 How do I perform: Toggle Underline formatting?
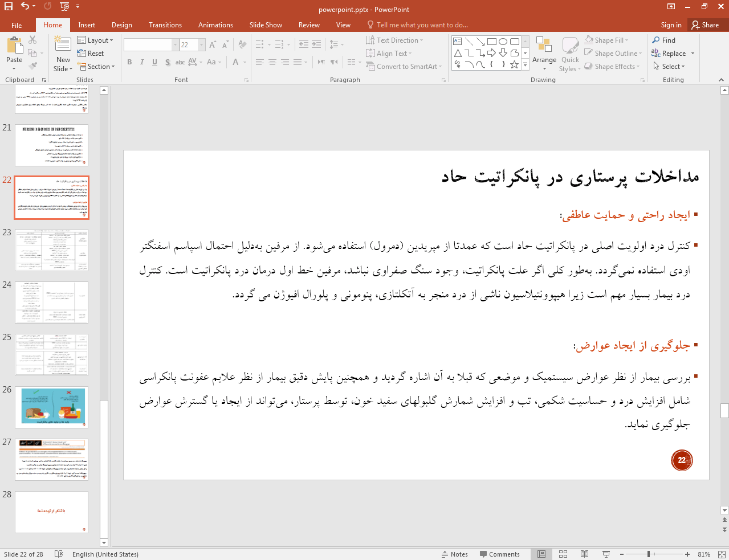coord(154,62)
